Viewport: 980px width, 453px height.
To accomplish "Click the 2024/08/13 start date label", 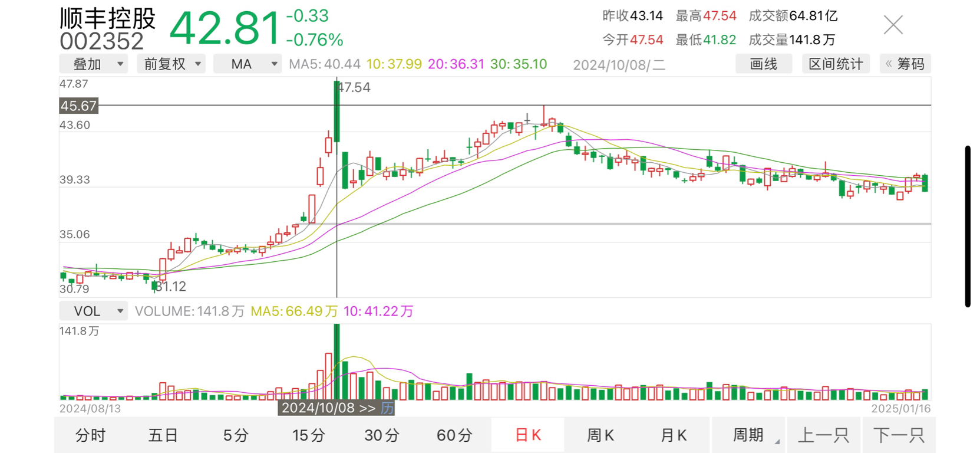I will pos(90,408).
